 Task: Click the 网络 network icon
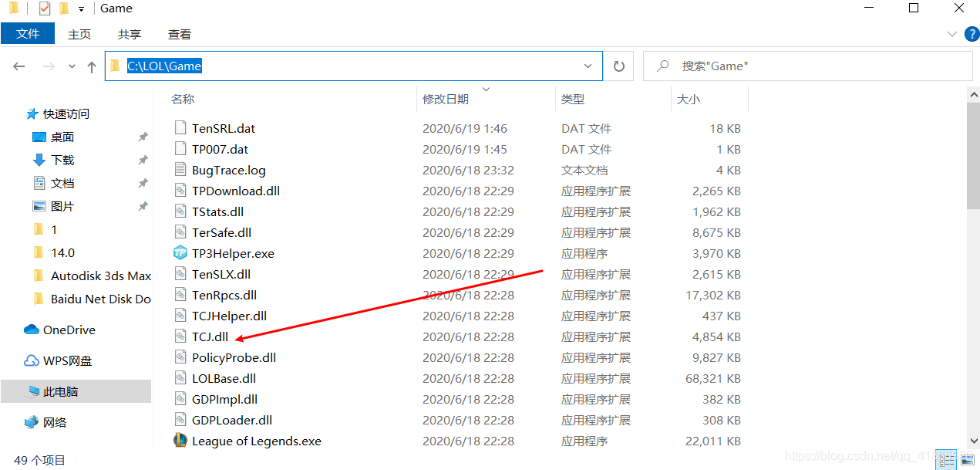tap(32, 422)
